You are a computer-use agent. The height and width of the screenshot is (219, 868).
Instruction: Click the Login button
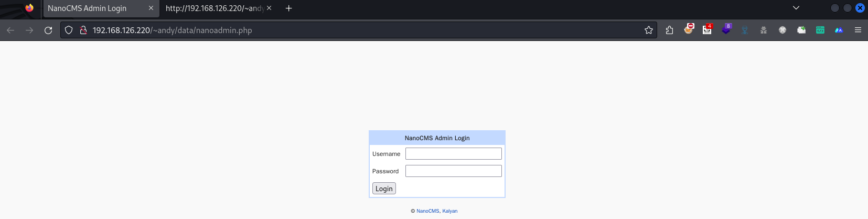coord(384,189)
